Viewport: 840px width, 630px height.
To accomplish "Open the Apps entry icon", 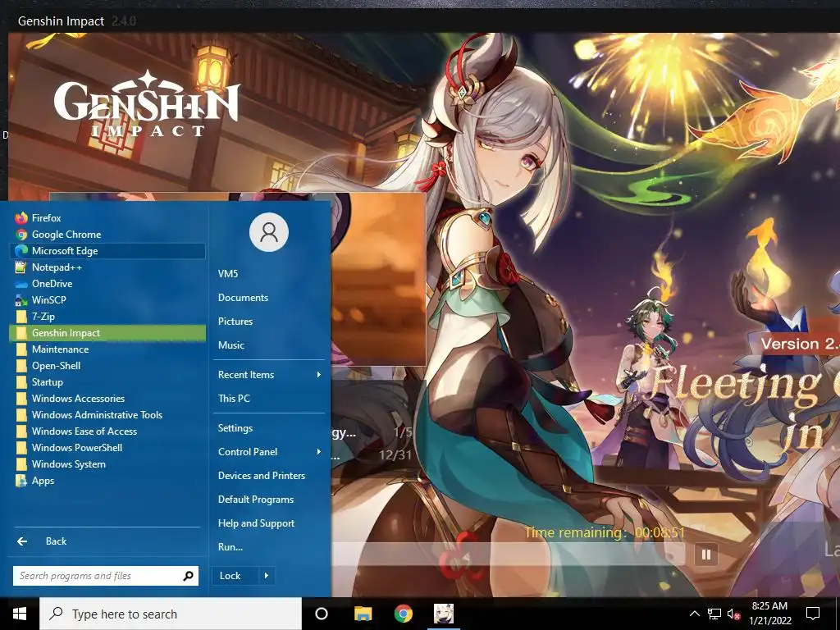I will coord(21,481).
